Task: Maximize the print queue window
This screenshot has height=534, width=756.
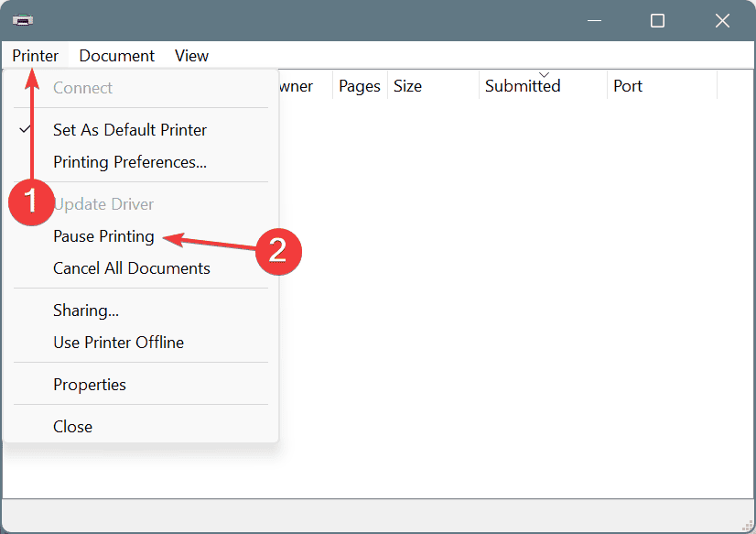Action: click(657, 21)
